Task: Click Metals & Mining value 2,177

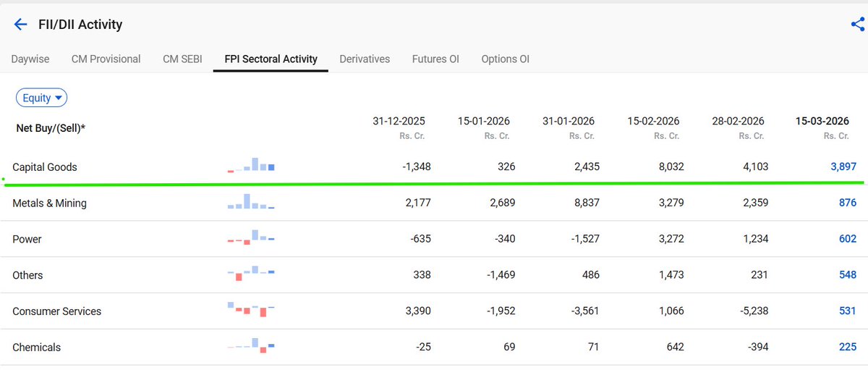Action: coord(417,203)
